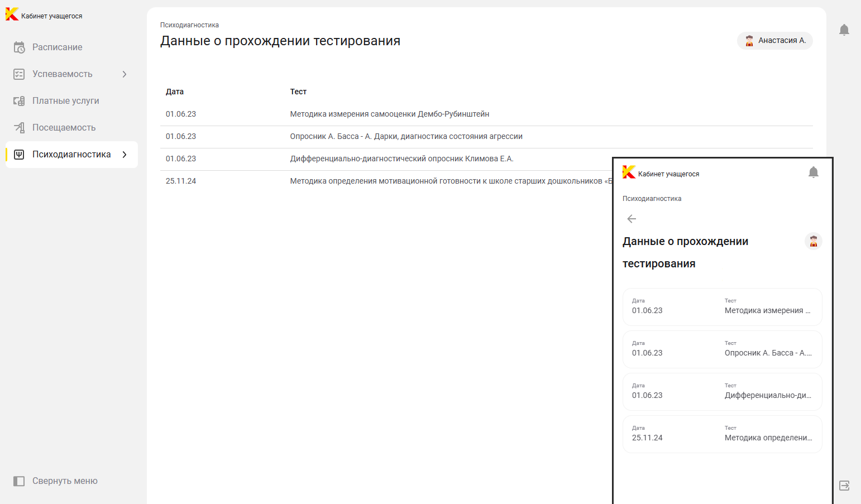Click the logout icon at bottom right

point(844,486)
